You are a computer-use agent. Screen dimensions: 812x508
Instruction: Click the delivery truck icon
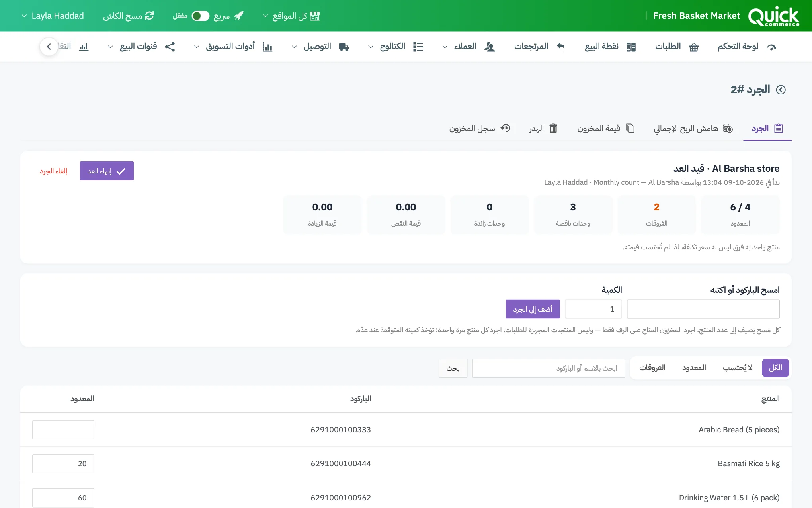pyautogui.click(x=344, y=47)
